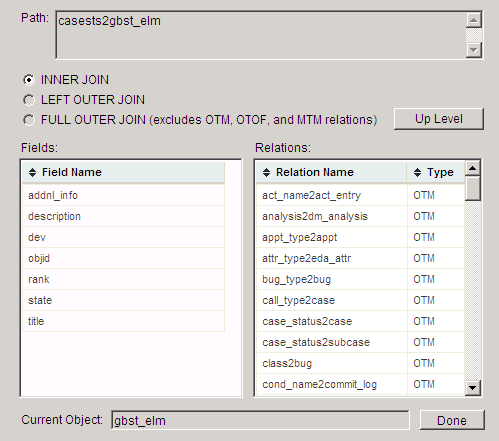Click Path box scroll up arrow
This screenshot has width=499, height=441.
coord(474,20)
